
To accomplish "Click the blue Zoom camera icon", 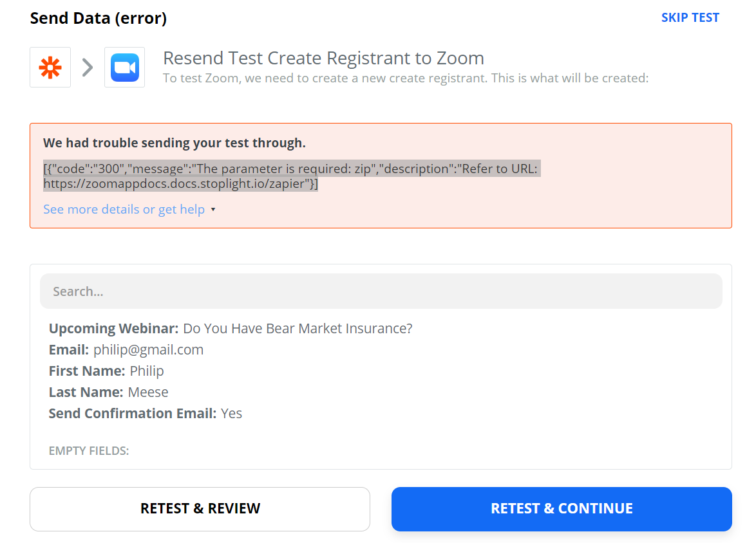I will tap(124, 68).
